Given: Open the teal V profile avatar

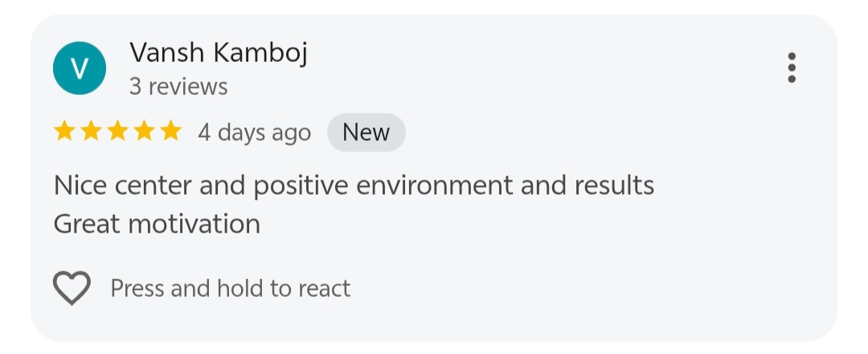Looking at the screenshot, I should click(80, 68).
